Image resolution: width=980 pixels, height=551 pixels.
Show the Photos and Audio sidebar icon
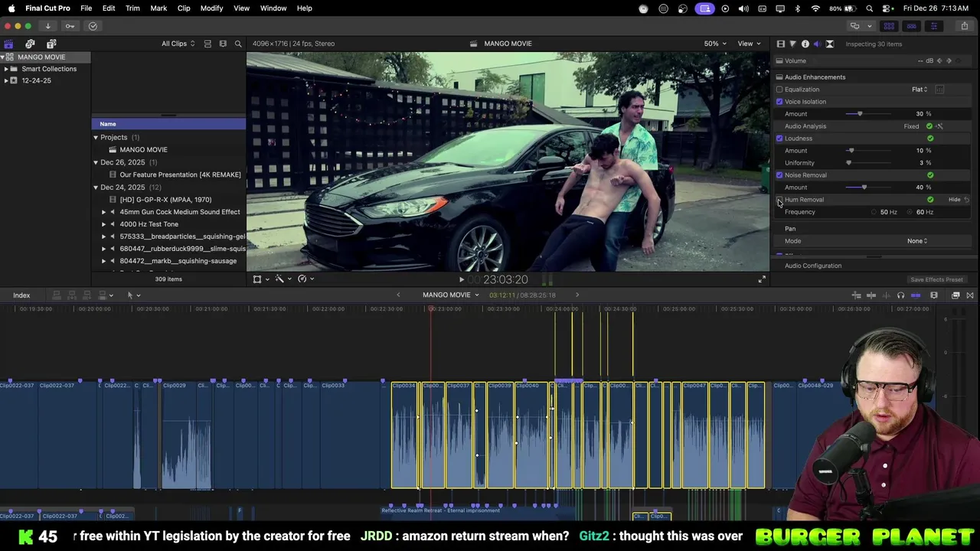tap(30, 44)
